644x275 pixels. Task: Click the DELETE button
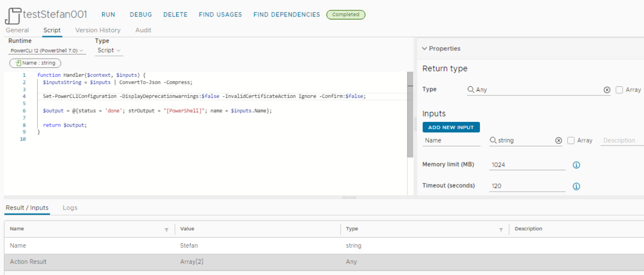[175, 15]
